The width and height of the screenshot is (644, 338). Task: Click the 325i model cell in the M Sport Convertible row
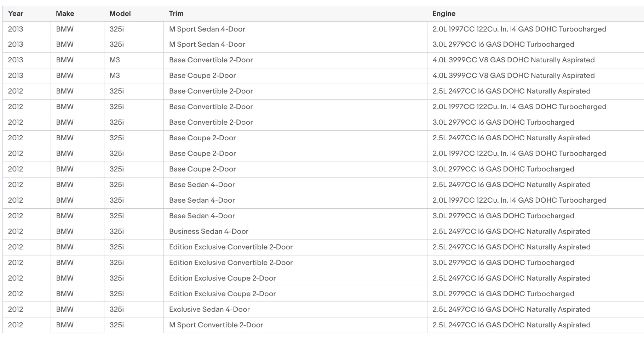point(134,325)
